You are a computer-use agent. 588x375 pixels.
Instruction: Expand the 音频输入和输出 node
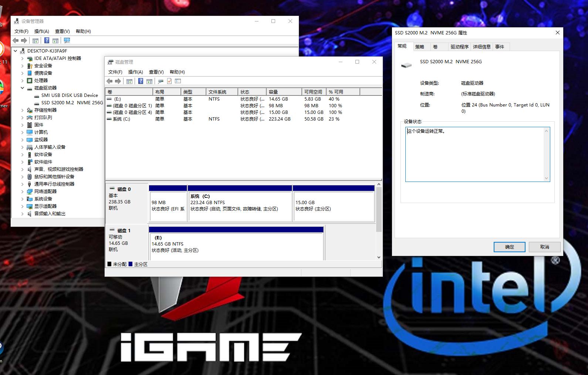point(22,214)
